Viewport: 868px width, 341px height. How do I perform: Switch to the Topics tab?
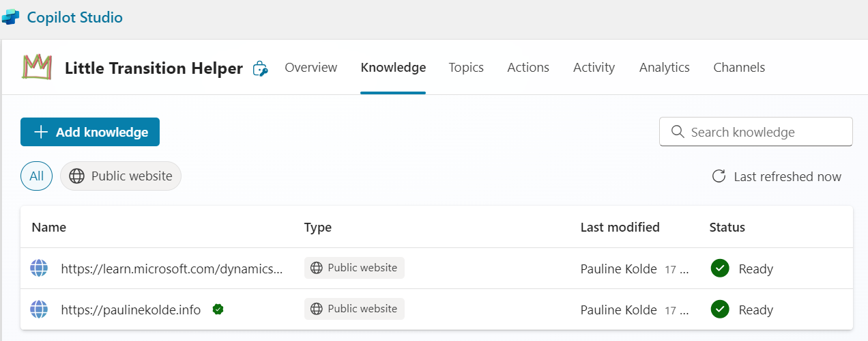466,67
